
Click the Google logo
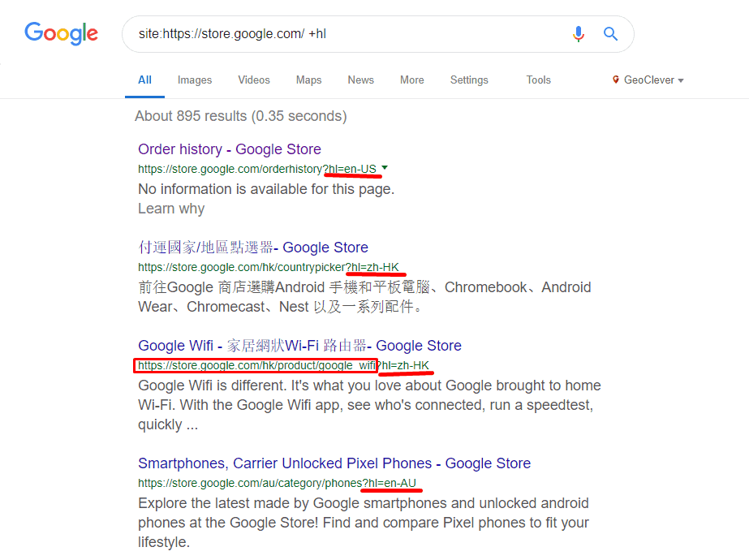click(x=61, y=33)
